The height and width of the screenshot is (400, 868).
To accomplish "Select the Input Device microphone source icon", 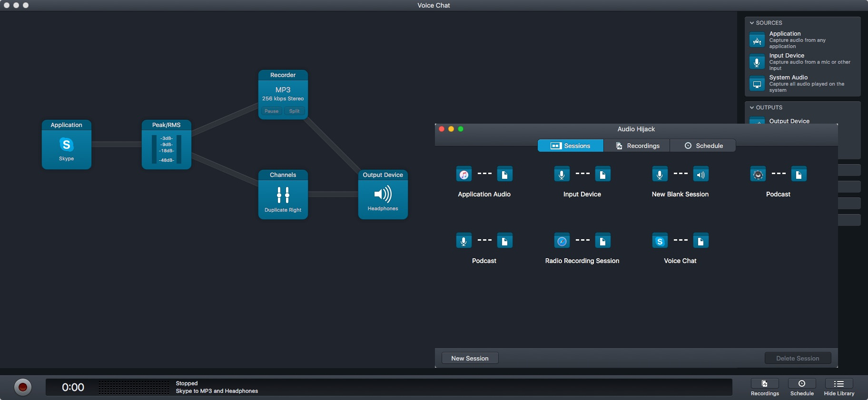I will click(757, 62).
